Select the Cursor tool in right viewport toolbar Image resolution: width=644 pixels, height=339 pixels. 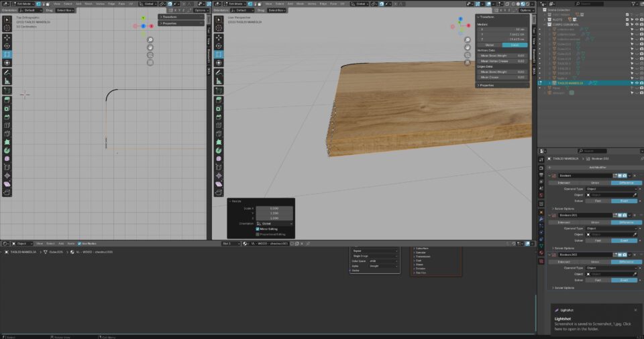pyautogui.click(x=219, y=29)
